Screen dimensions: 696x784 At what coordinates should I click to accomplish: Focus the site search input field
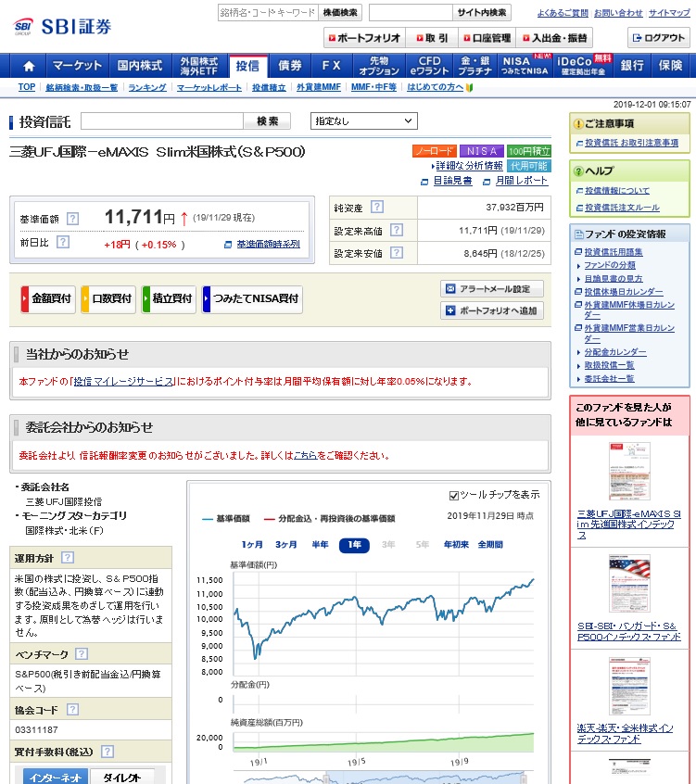coord(411,12)
